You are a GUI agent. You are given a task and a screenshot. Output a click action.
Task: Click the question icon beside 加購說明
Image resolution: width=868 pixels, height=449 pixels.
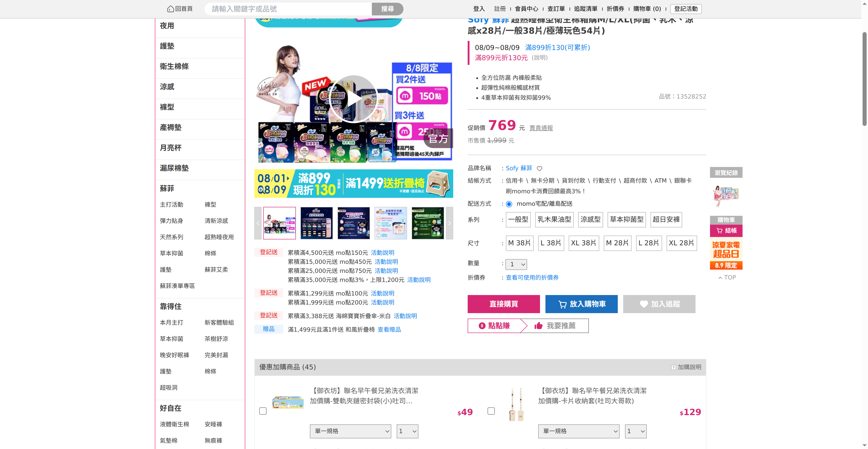(x=673, y=367)
